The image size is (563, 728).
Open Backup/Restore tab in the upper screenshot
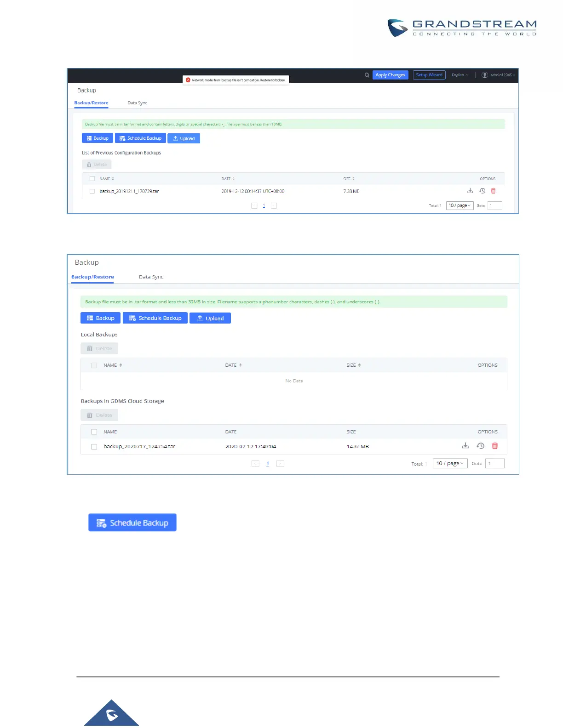[91, 103]
